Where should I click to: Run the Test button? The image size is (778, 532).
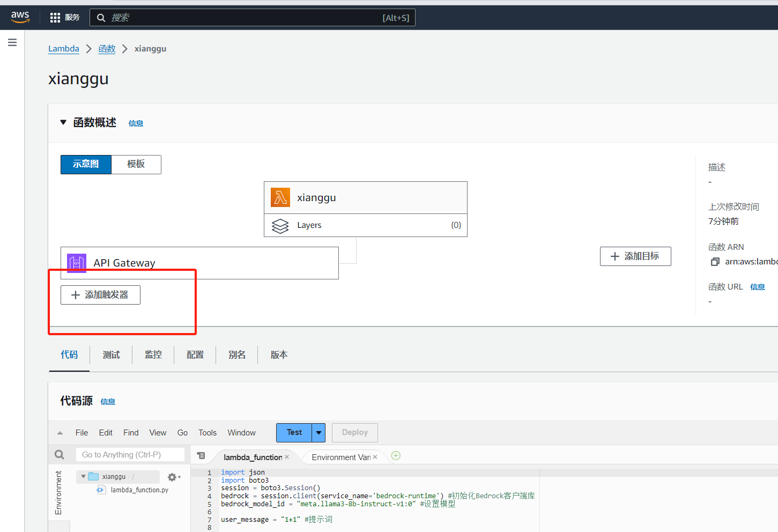[294, 432]
